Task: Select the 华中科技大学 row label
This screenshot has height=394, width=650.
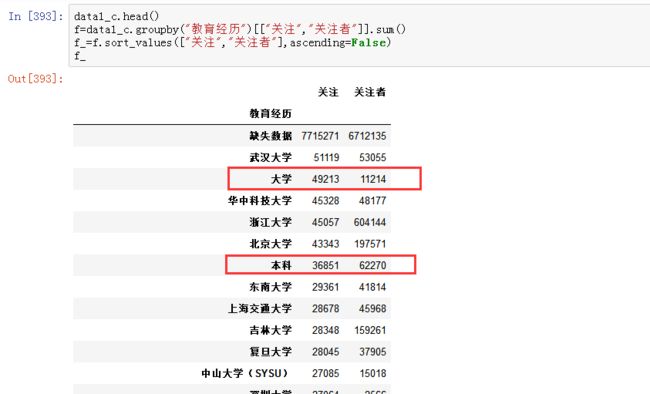Action: [x=260, y=201]
